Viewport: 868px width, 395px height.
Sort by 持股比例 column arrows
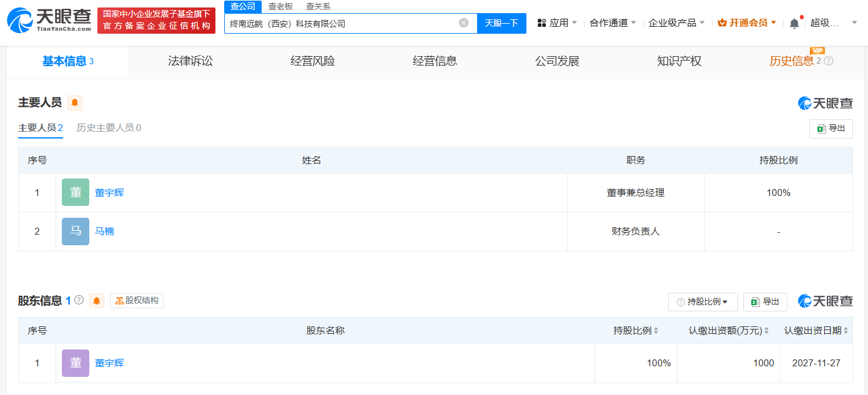click(x=656, y=331)
